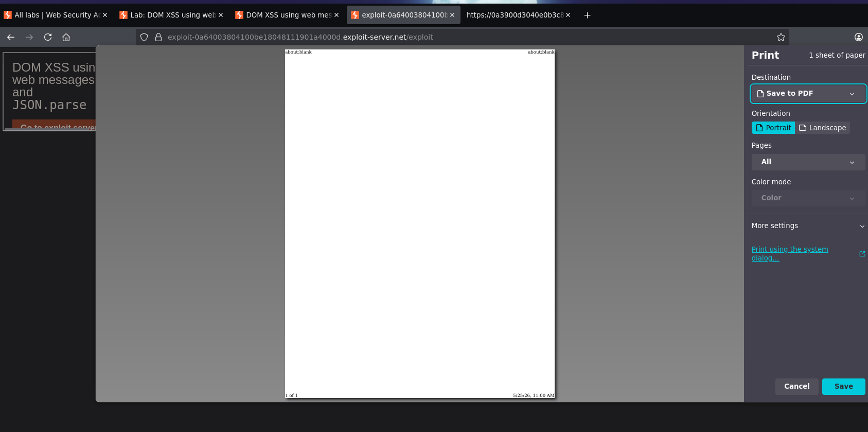Open the browser home page

(66, 37)
